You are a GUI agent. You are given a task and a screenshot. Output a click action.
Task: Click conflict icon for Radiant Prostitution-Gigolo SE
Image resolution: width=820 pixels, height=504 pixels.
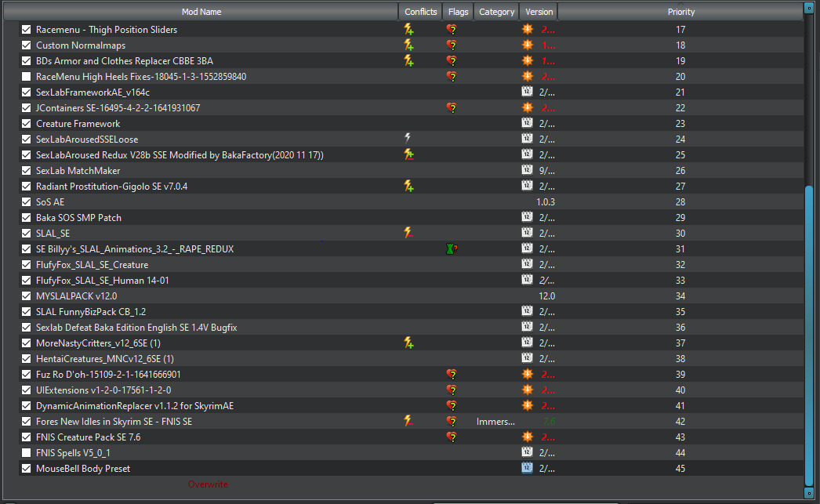click(x=408, y=186)
